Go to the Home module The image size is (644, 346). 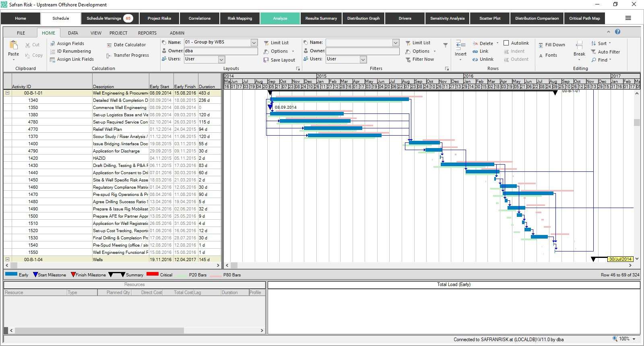21,19
